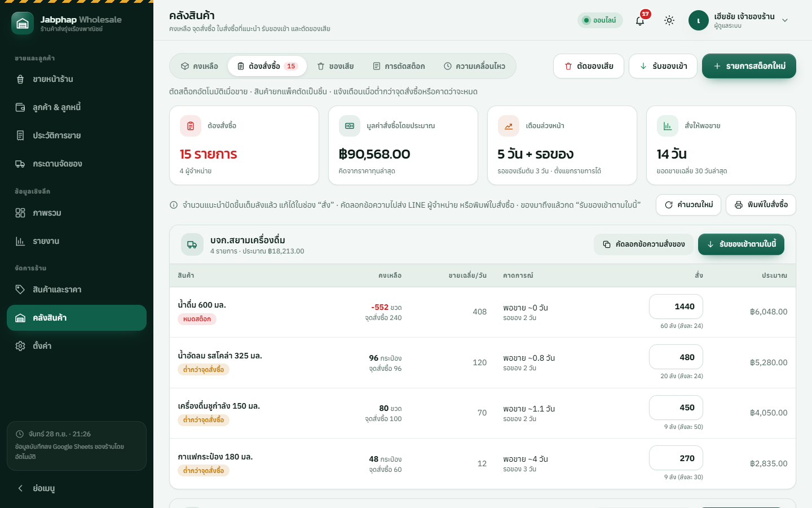Image resolution: width=812 pixels, height=508 pixels.
Task: Click the รับของเข้า button
Action: pos(663,66)
